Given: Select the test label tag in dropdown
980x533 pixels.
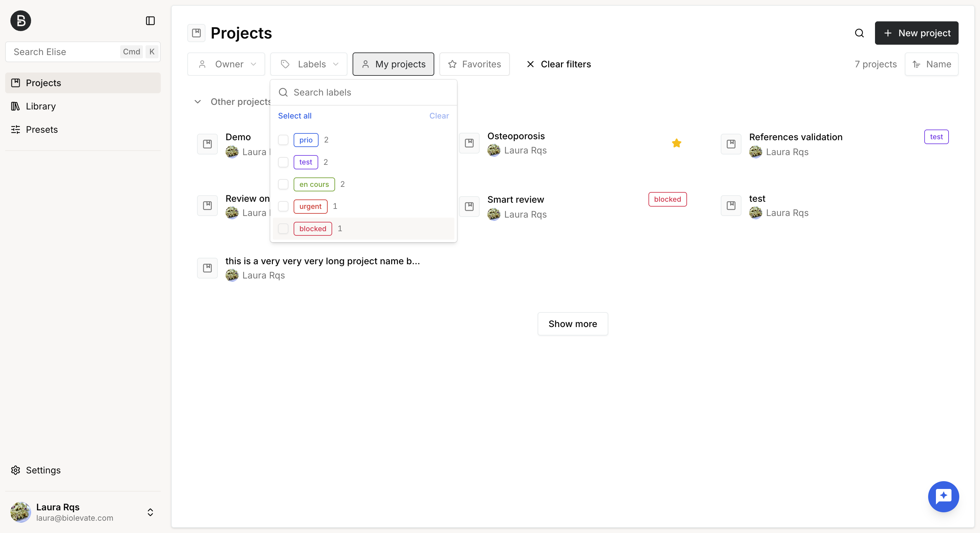Looking at the screenshot, I should point(306,162).
